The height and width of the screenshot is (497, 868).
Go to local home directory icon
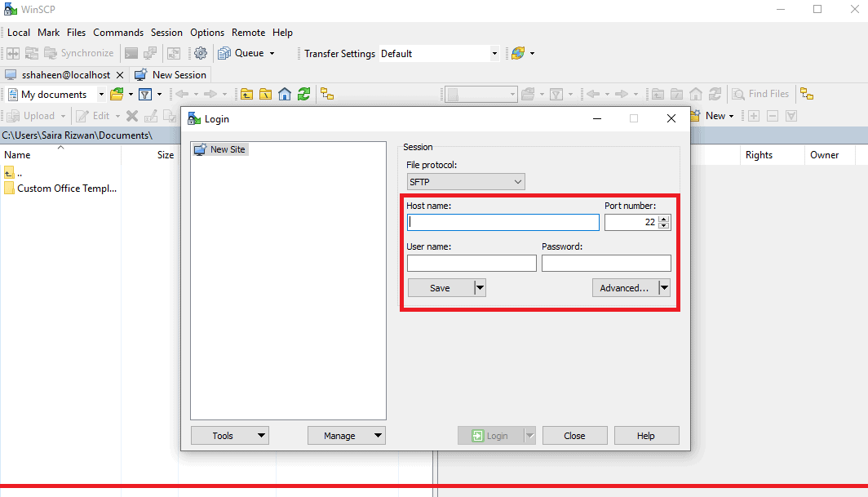coord(285,94)
